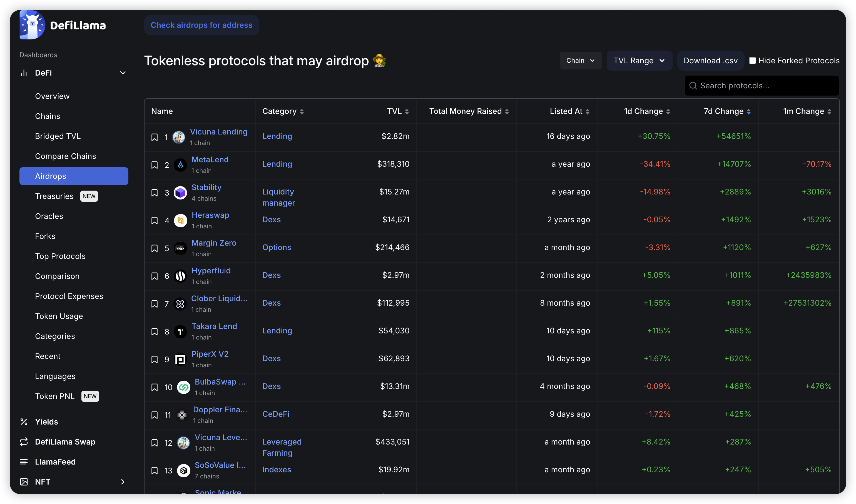856x504 pixels.
Task: Bookmark the Vicuna Lending protocol row
Action: [x=154, y=137]
